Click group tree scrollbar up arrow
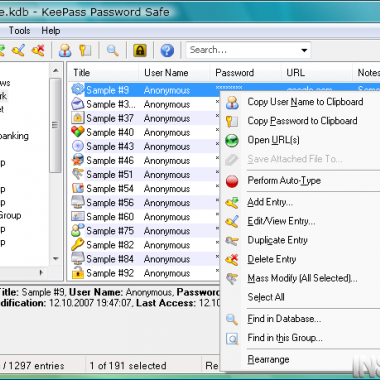 coord(56,71)
